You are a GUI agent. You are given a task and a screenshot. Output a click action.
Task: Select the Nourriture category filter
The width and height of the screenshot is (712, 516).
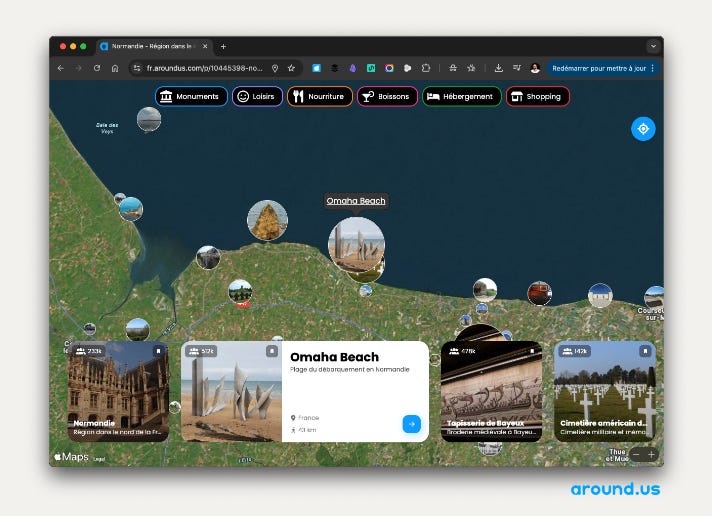[x=320, y=96]
